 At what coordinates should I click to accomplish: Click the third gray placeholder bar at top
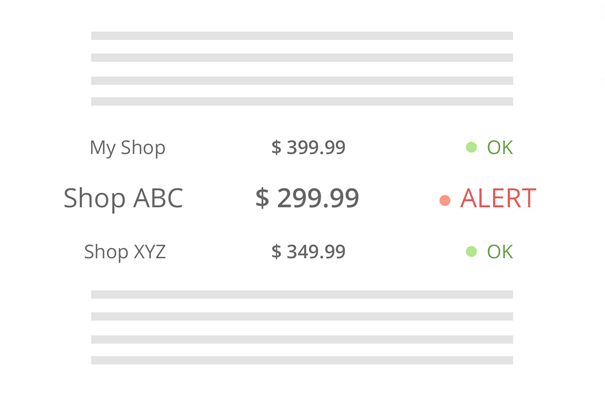tap(302, 81)
